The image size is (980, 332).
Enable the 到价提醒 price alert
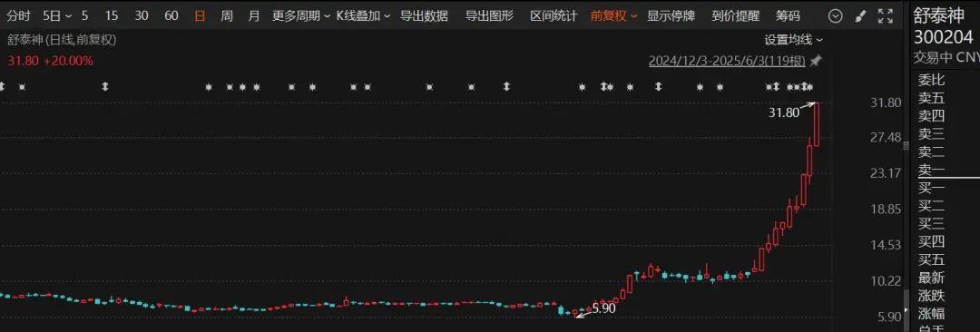pos(736,16)
